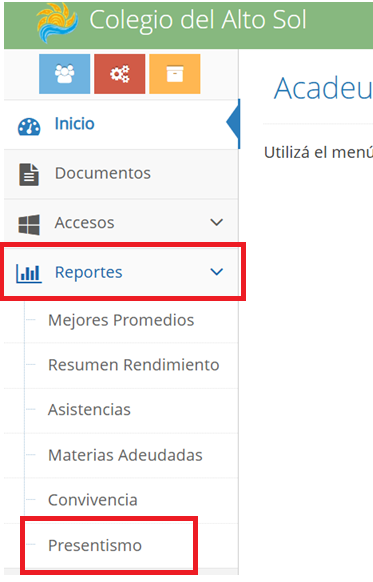
Task: Open Documentos in the sidebar
Action: 121,174
